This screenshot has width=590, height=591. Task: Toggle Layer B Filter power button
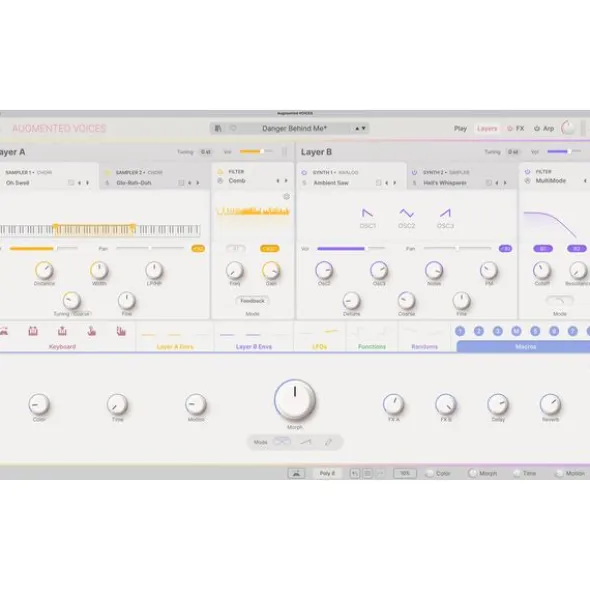click(x=527, y=172)
